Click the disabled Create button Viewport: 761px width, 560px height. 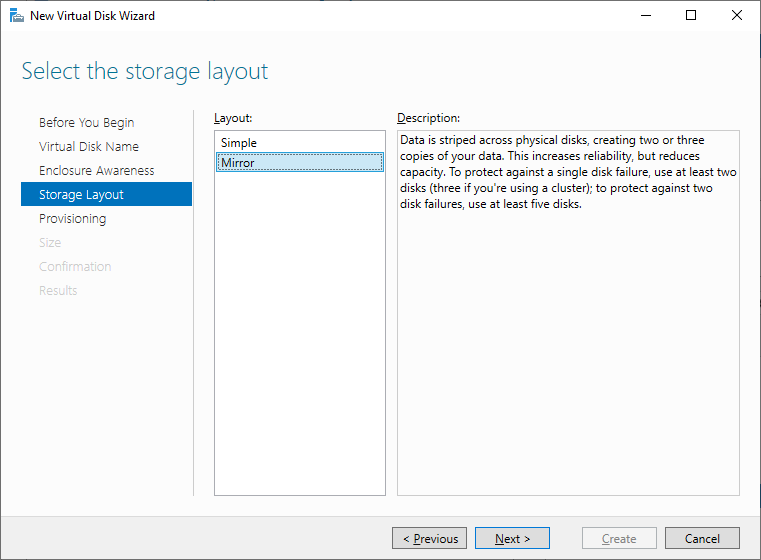point(619,538)
